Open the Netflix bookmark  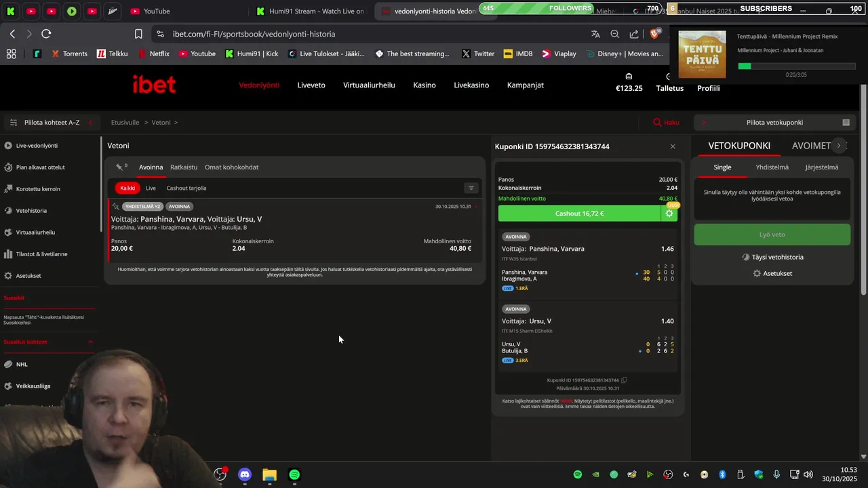pyautogui.click(x=153, y=54)
